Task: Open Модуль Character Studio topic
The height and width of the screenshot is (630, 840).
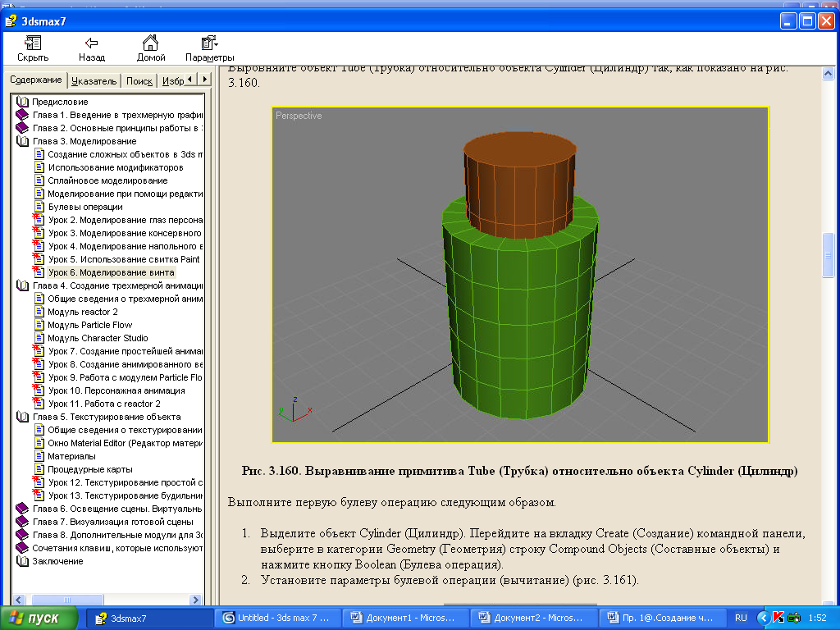Action: click(98, 338)
